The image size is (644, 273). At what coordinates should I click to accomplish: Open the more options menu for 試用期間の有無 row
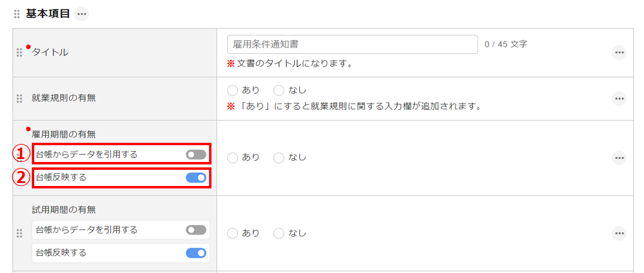point(619,233)
